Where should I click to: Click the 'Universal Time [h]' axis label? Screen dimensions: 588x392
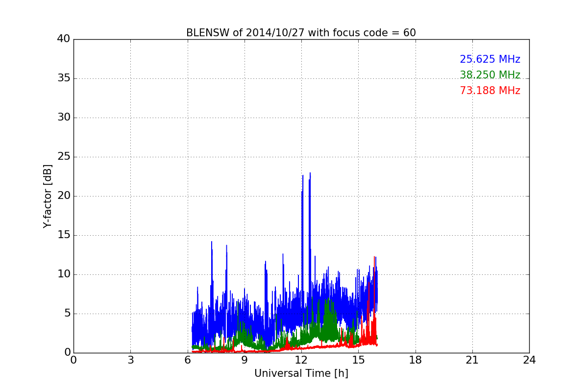tap(301, 373)
